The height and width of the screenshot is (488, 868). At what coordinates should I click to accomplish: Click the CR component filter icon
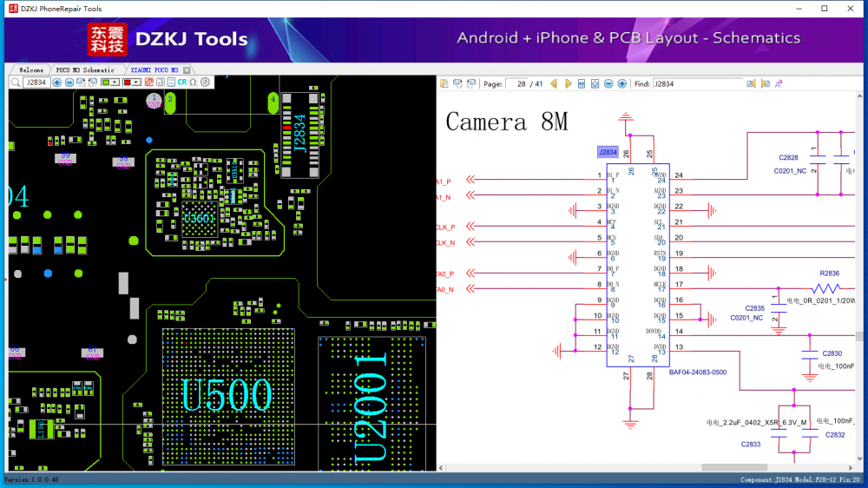pyautogui.click(x=181, y=82)
